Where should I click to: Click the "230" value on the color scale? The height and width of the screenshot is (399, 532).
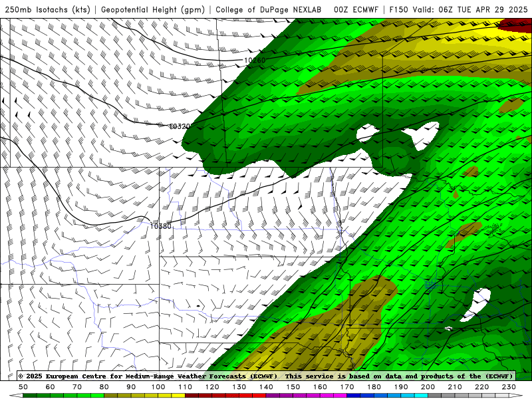click(509, 387)
